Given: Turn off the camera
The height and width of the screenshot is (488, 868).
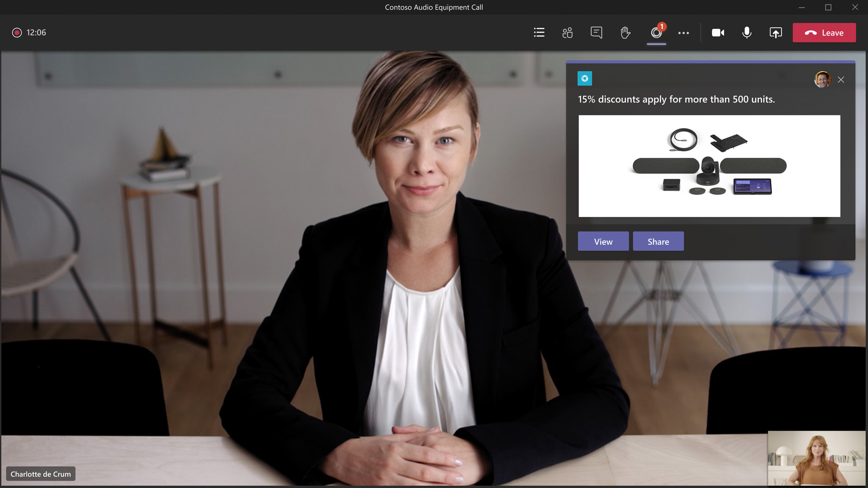Looking at the screenshot, I should point(718,33).
